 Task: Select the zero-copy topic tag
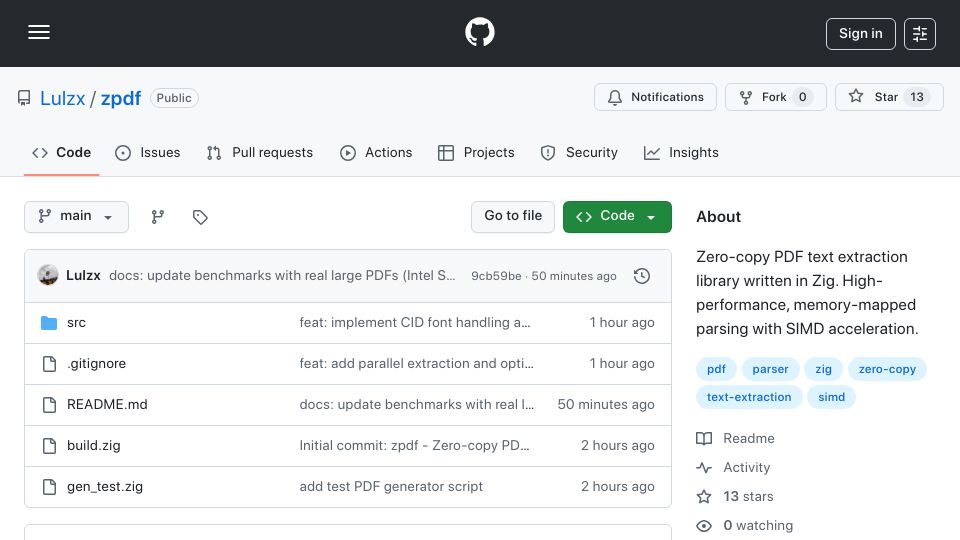[887, 369]
